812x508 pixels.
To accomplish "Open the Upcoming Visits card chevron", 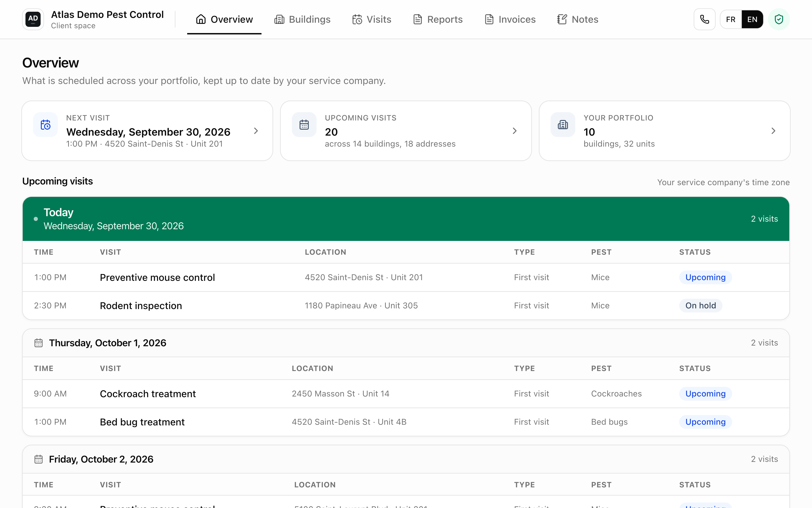I will 514,131.
